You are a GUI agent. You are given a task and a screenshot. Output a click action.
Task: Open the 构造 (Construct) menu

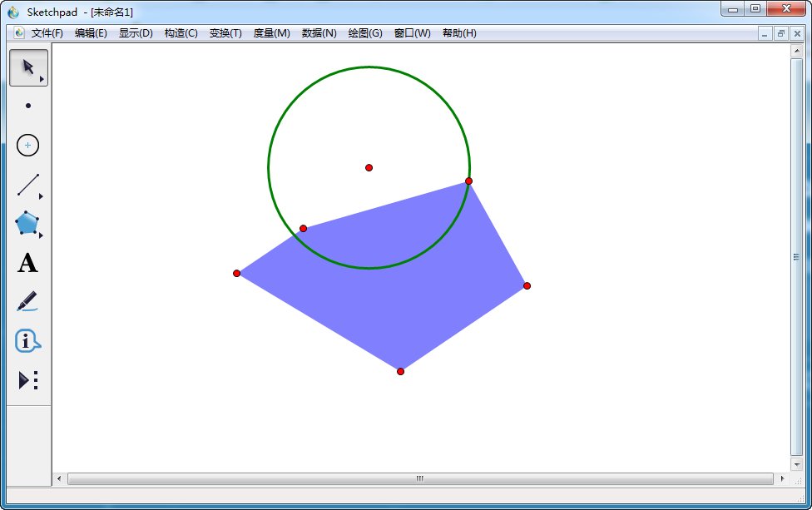point(180,33)
